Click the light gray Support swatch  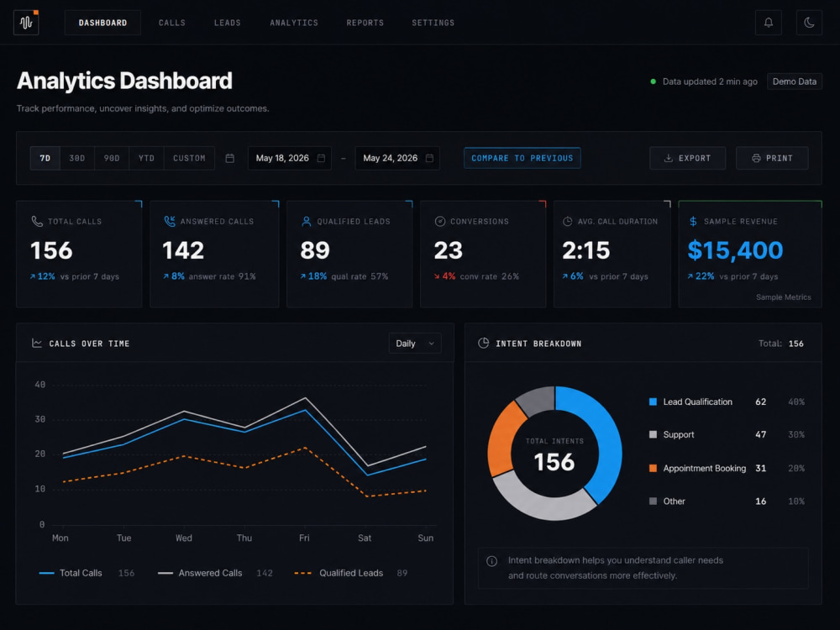click(x=653, y=434)
